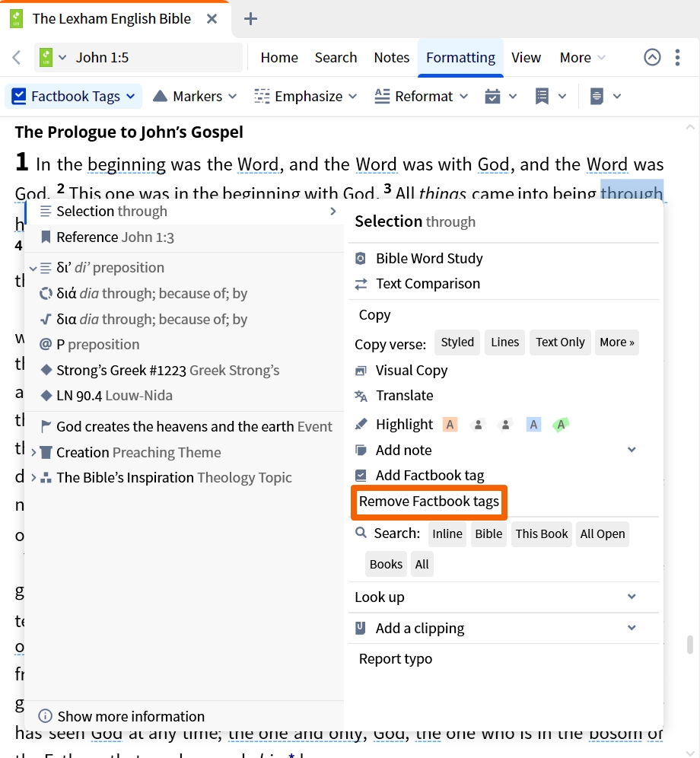This screenshot has height=758, width=700.
Task: Expand the Add note chevron
Action: (x=632, y=450)
